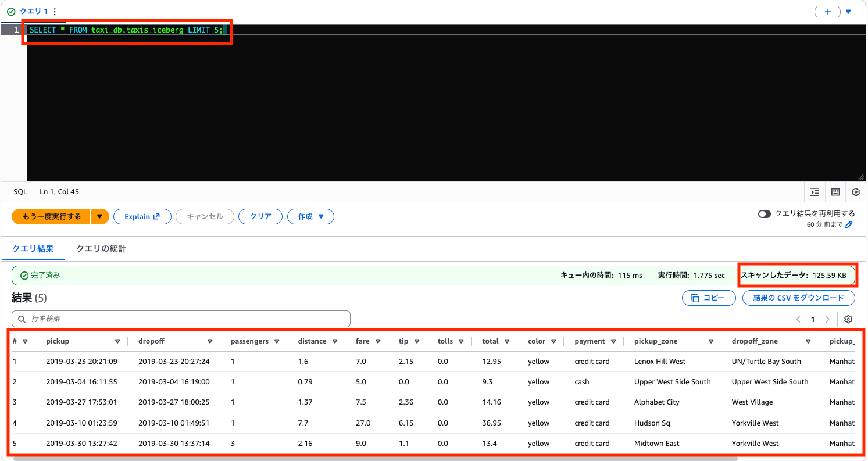This screenshot has height=461, width=868.
Task: Open the Explain link button
Action: [142, 216]
